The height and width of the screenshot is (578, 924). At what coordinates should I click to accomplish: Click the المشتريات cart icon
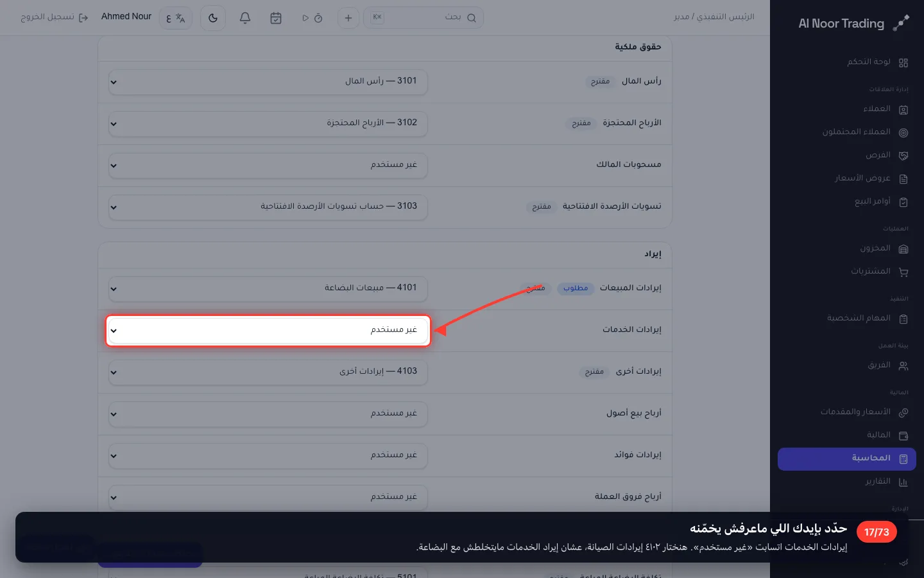(x=903, y=272)
